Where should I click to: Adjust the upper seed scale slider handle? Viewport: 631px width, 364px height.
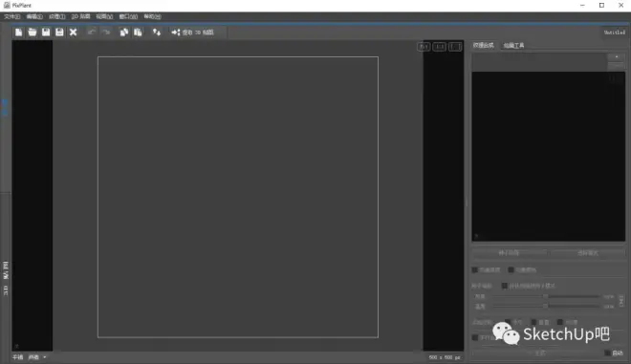click(546, 296)
